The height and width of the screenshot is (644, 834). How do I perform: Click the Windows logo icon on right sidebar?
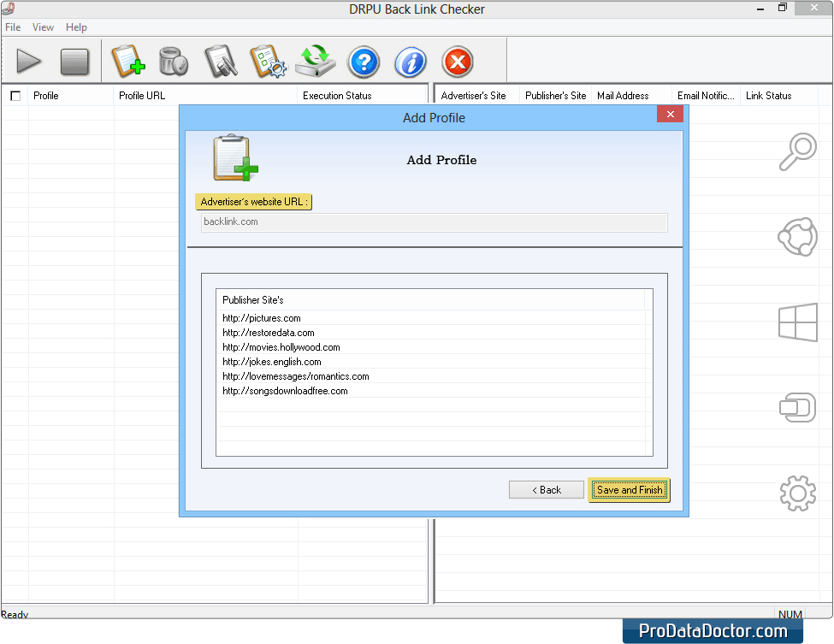click(x=798, y=322)
